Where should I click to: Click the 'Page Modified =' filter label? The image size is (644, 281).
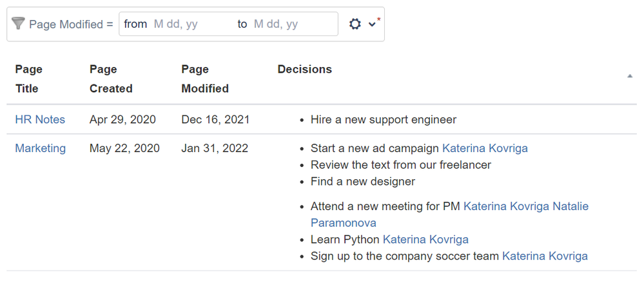(71, 24)
